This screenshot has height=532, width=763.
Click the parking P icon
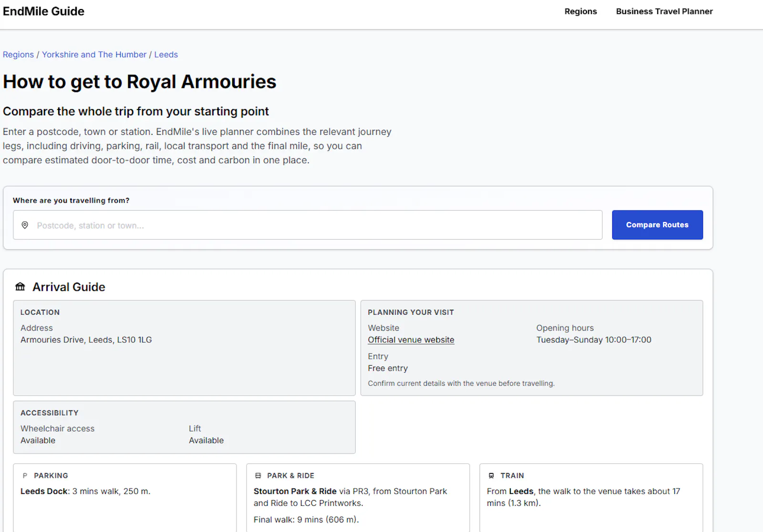click(x=25, y=476)
